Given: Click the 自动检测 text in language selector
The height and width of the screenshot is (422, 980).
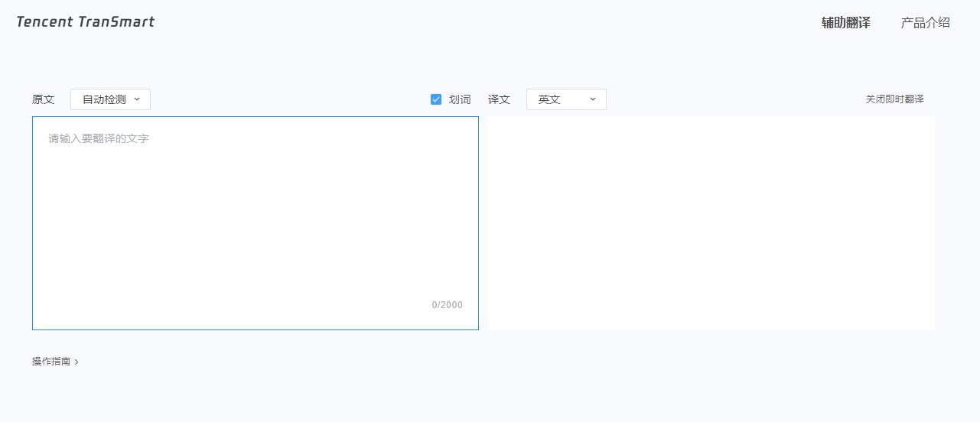Looking at the screenshot, I should [104, 99].
